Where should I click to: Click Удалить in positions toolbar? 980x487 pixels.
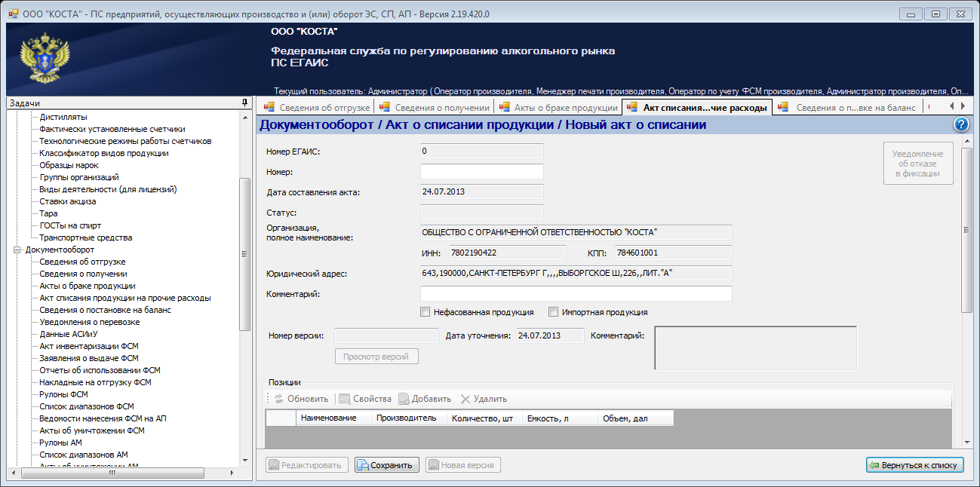pyautogui.click(x=484, y=399)
